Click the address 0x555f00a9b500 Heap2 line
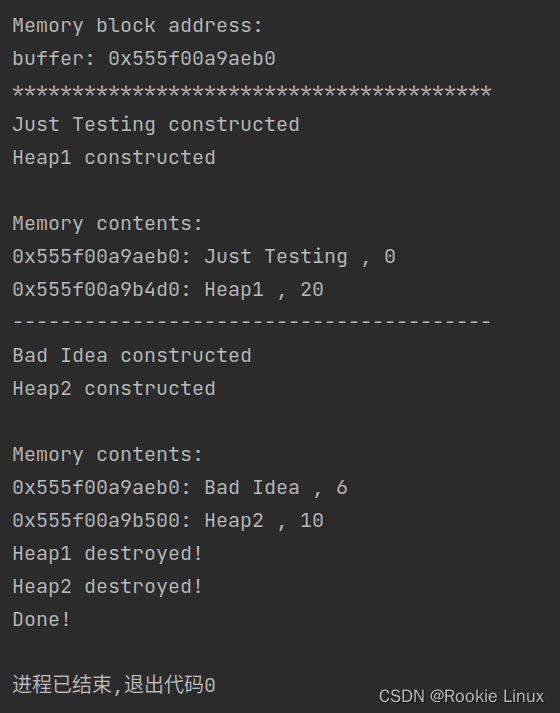This screenshot has width=560, height=713. pyautogui.click(x=168, y=521)
